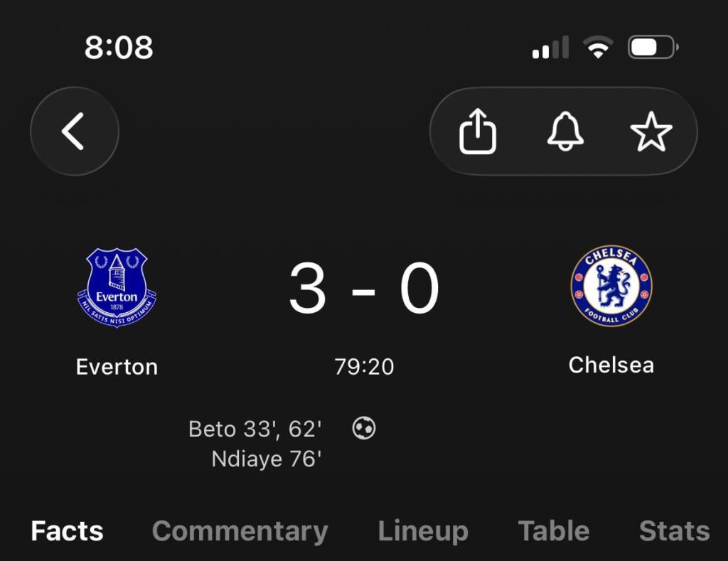The height and width of the screenshot is (561, 728).
Task: Select the Everton team name
Action: [x=116, y=367]
